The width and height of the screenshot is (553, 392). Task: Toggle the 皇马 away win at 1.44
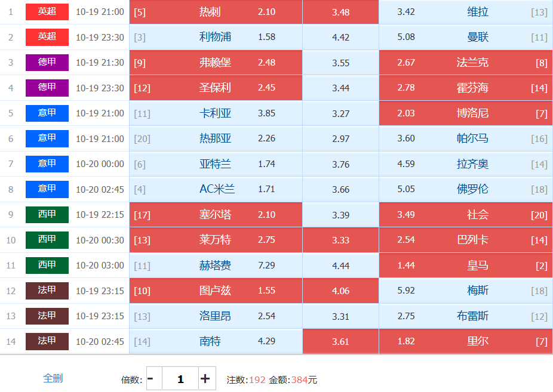pyautogui.click(x=466, y=266)
